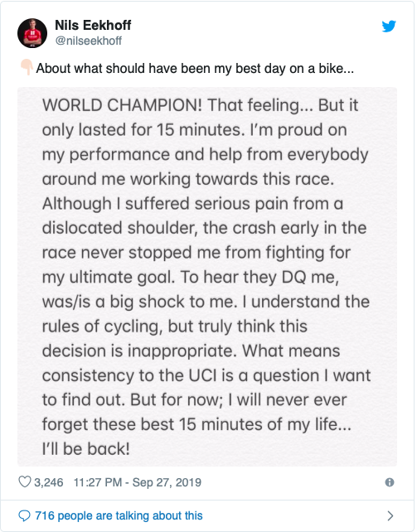Screen dimensions: 417x532
Task: Open the 11:27 PM - Sep 27, 2019 timestamp
Action: pos(138,482)
